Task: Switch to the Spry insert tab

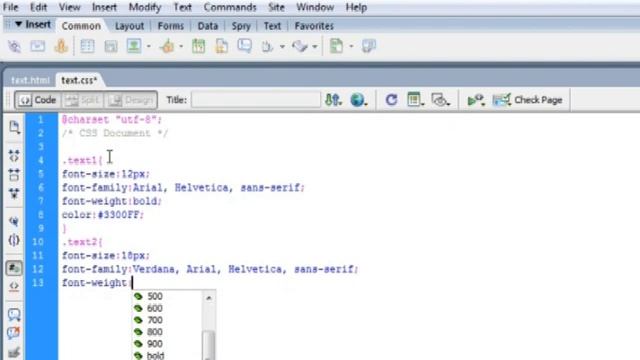Action: coord(241,26)
